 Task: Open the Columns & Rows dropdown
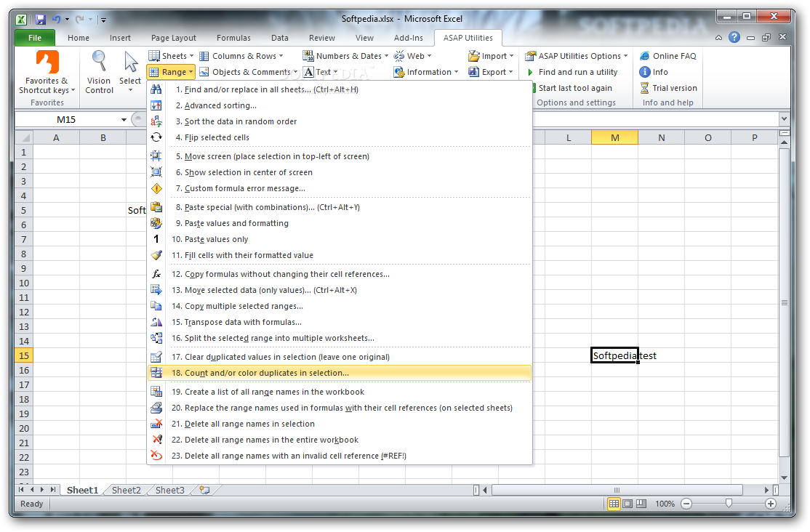point(241,56)
